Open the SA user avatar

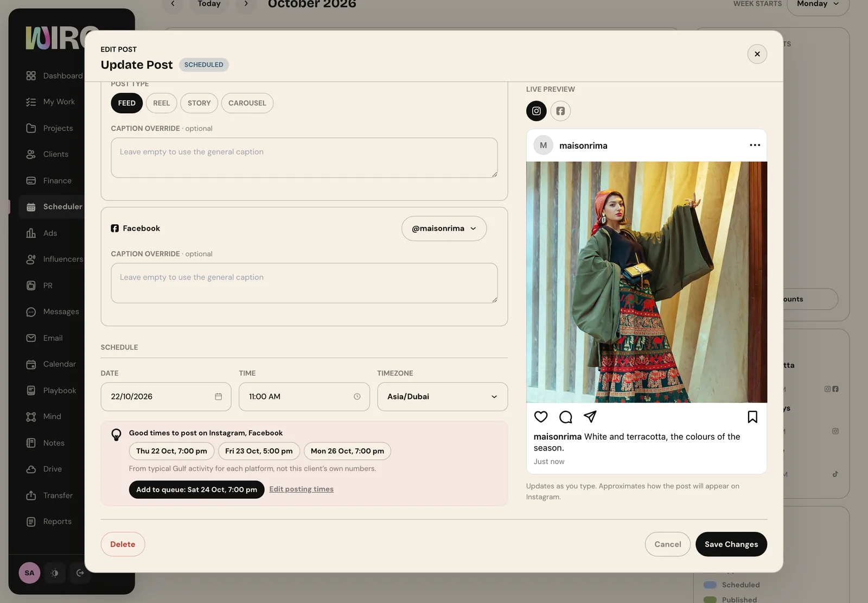[29, 573]
